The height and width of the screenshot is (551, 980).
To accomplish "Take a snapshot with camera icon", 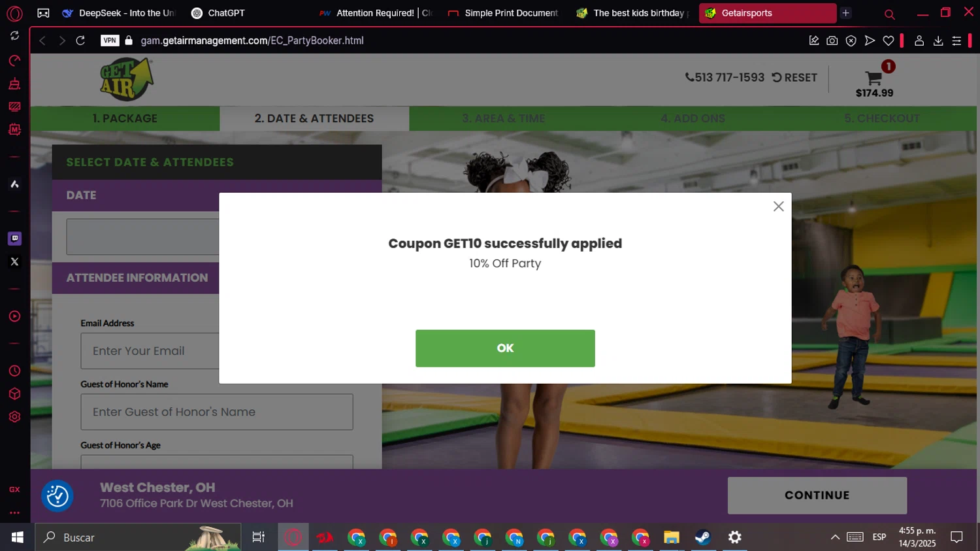I will point(832,41).
